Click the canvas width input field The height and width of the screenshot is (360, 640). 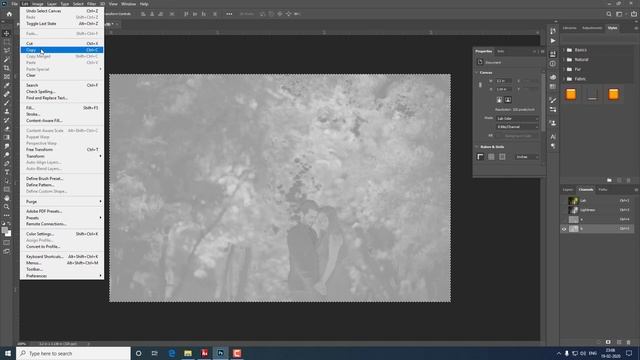click(x=504, y=81)
